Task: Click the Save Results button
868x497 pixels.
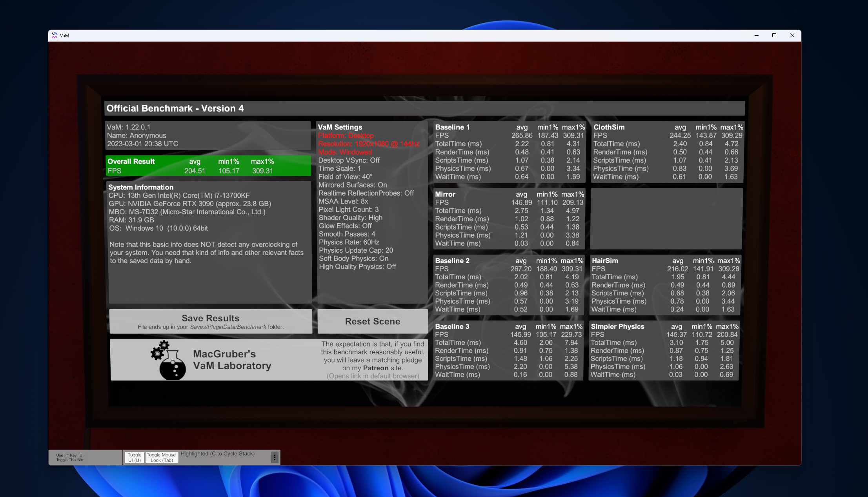Action: (x=211, y=321)
